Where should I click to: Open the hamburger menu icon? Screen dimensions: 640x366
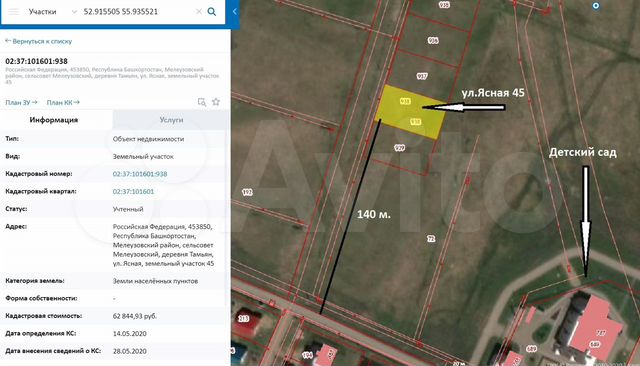pos(14,11)
